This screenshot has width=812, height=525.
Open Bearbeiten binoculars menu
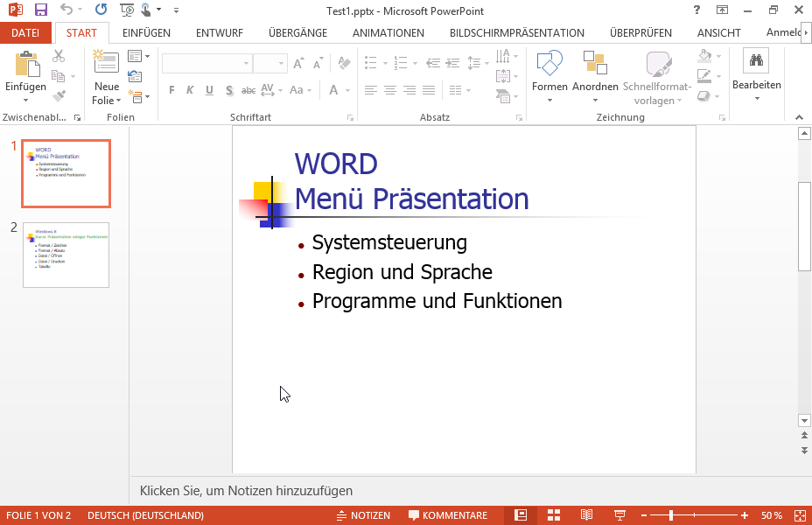[x=756, y=75]
